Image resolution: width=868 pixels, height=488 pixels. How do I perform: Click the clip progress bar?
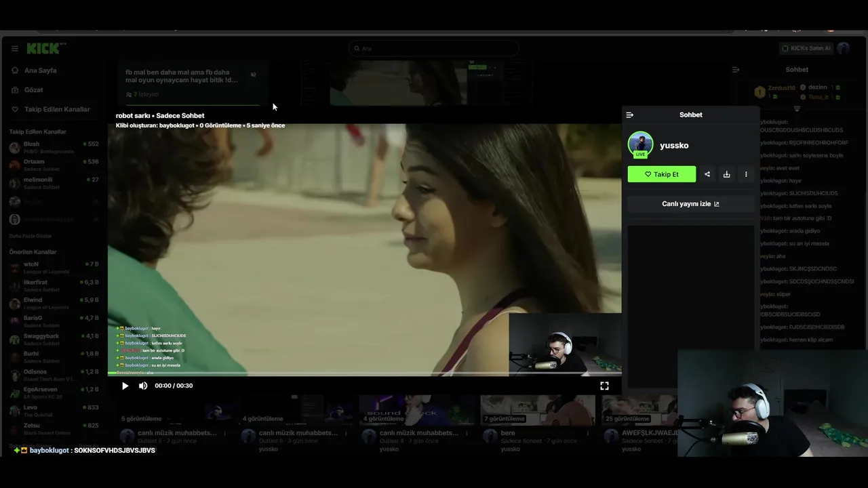point(365,373)
